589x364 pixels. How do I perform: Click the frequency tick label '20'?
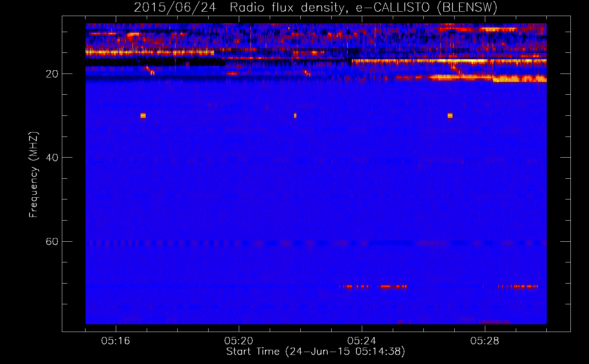click(x=52, y=74)
